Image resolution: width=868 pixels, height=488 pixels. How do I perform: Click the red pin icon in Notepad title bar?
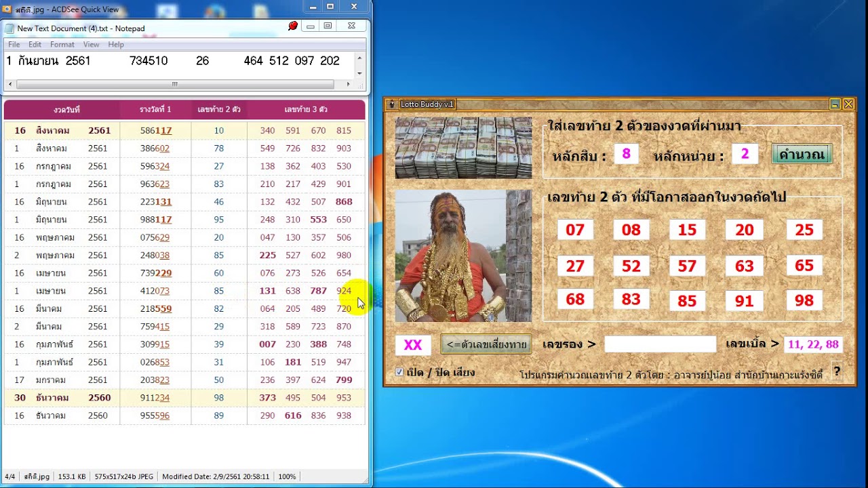[x=293, y=26]
